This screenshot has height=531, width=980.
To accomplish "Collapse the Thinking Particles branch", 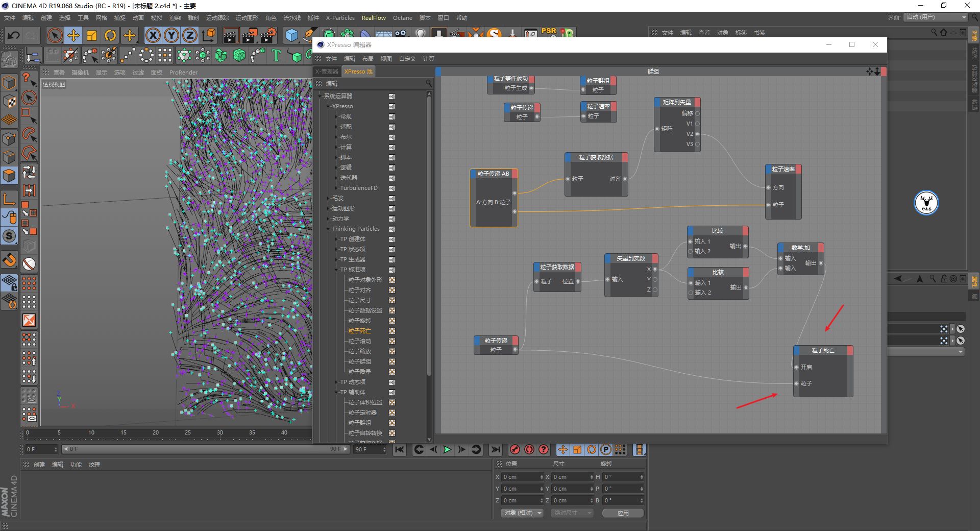I will pyautogui.click(x=328, y=229).
